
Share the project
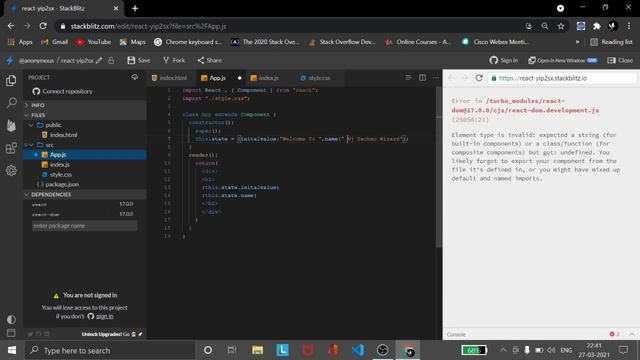pyautogui.click(x=209, y=60)
